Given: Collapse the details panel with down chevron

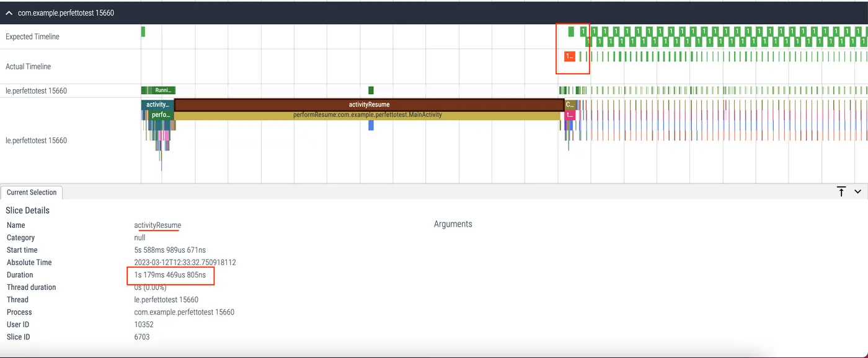Looking at the screenshot, I should 857,192.
